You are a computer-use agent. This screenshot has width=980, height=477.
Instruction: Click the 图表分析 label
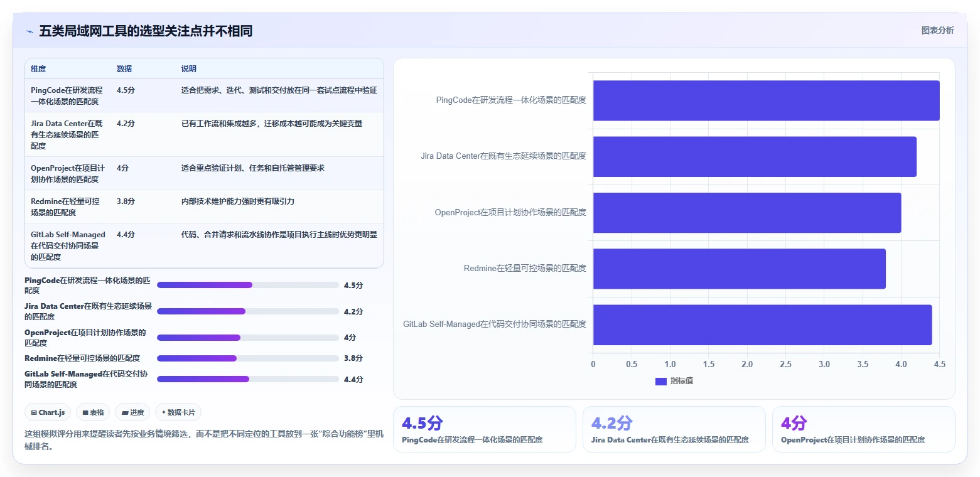937,31
